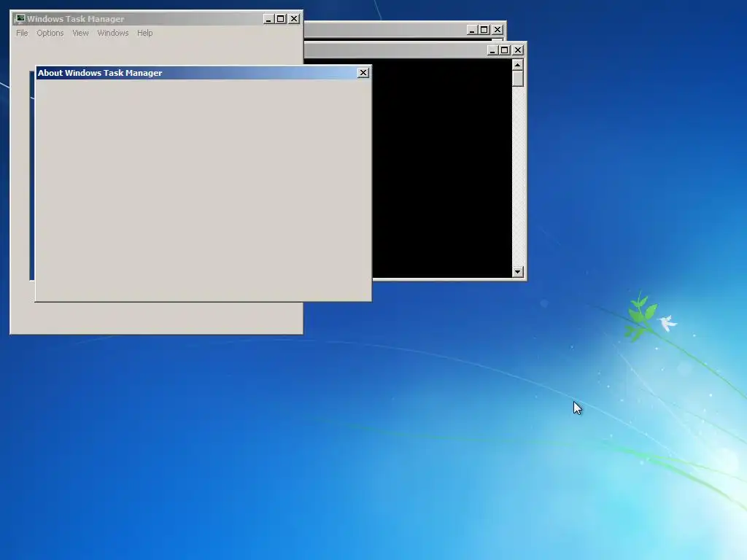Click the scroll up arrow in the console window
This screenshot has width=747, height=560.
[518, 64]
